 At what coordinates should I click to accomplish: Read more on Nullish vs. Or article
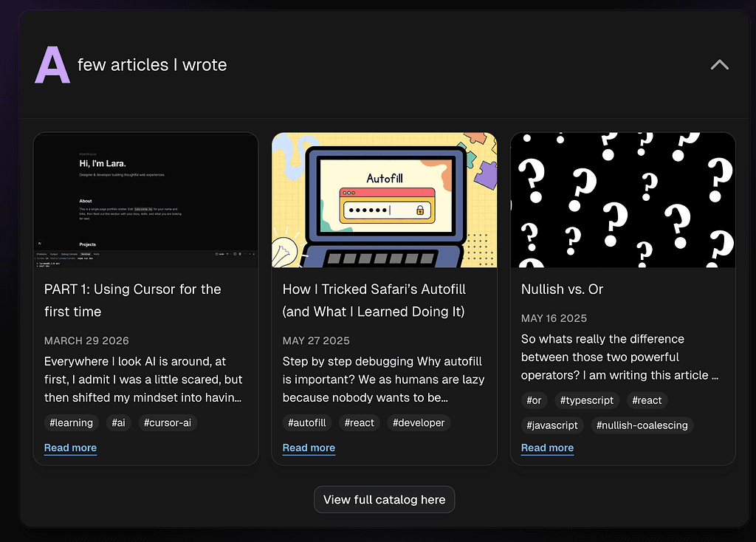(x=547, y=447)
